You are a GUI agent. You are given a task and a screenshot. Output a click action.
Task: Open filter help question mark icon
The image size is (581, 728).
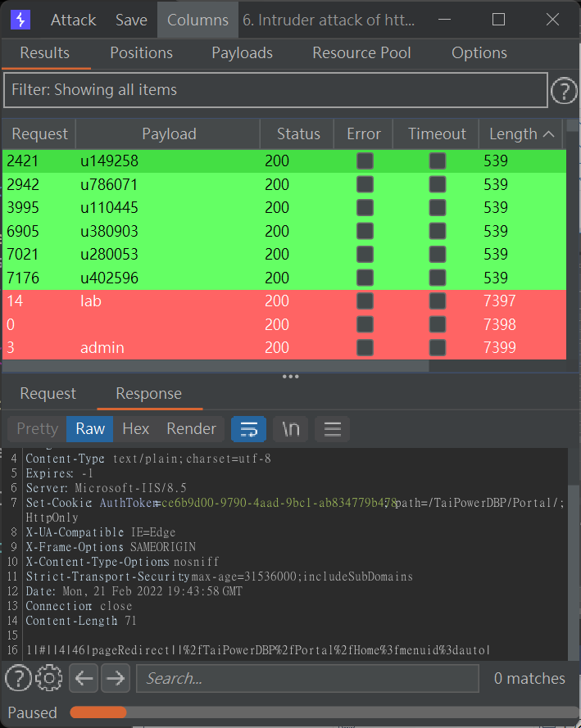(564, 91)
